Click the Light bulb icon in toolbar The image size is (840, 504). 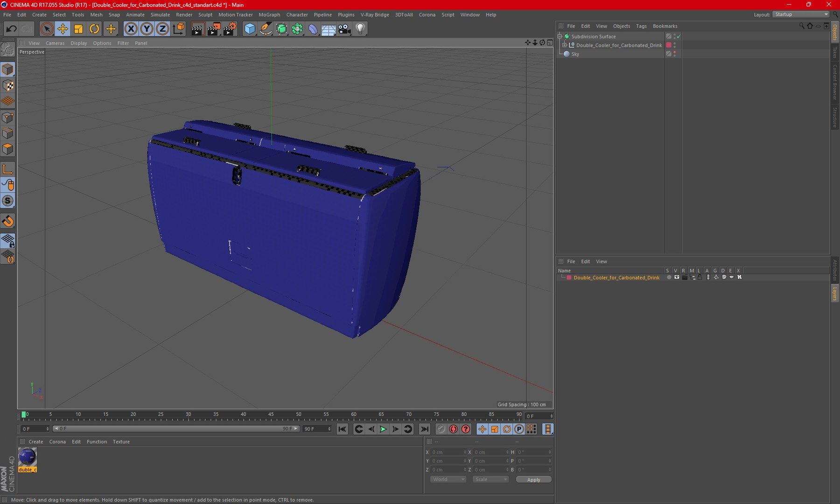(x=360, y=29)
